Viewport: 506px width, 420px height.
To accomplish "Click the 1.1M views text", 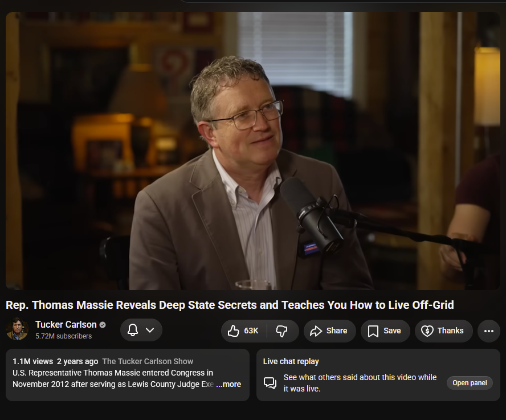I will pyautogui.click(x=32, y=361).
